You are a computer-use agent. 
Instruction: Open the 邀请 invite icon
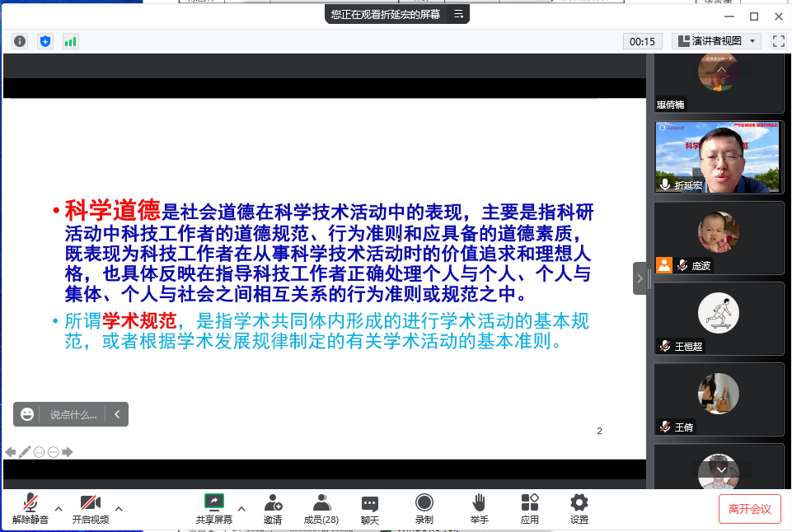pos(273,508)
